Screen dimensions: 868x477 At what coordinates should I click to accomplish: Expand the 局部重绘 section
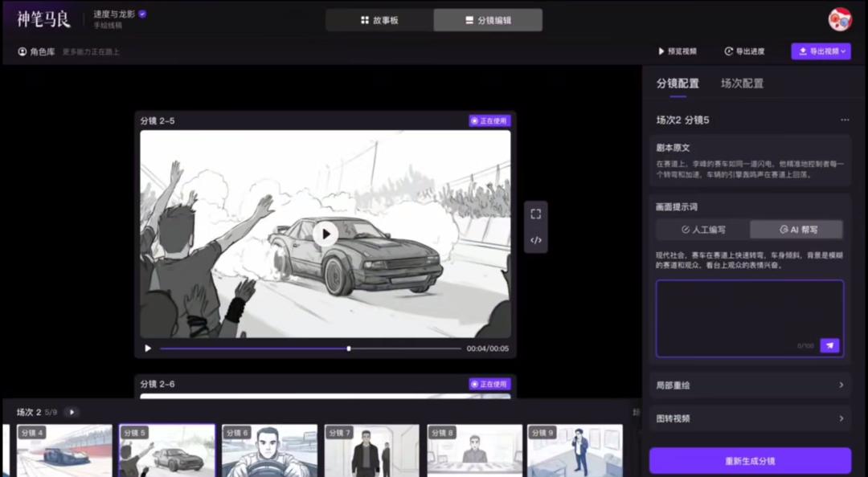(750, 385)
